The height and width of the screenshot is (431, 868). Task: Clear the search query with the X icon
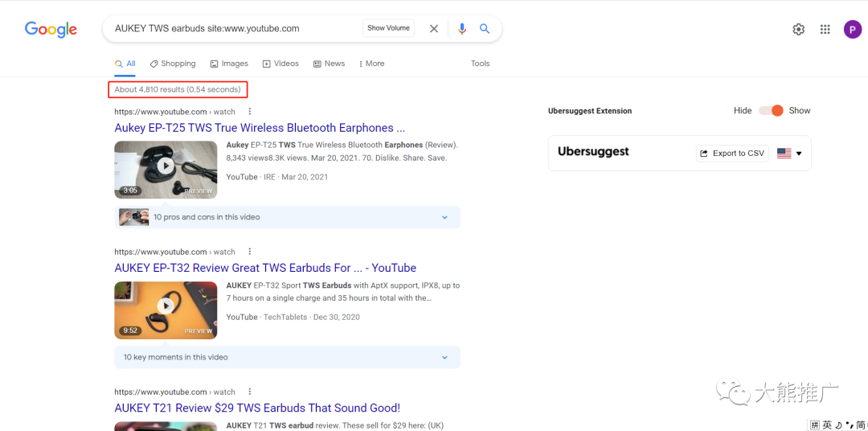434,29
